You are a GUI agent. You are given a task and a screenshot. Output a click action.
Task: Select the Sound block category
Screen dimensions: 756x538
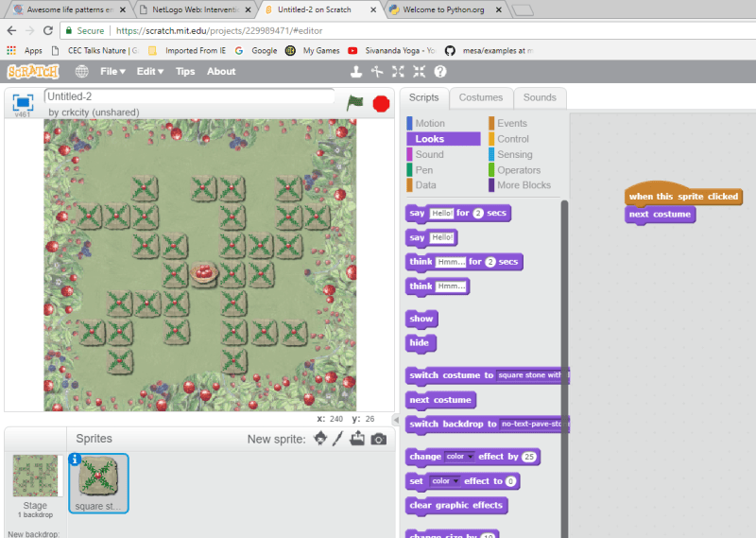(429, 154)
